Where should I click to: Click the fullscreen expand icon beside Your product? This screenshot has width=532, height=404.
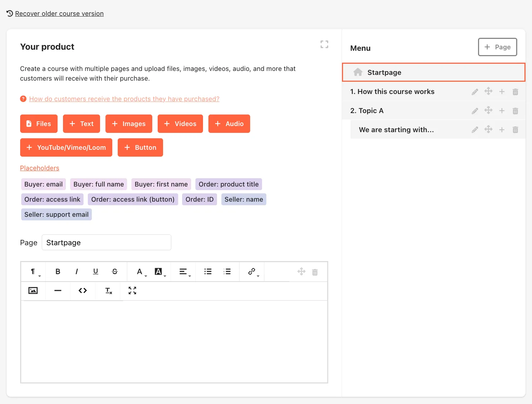point(324,44)
